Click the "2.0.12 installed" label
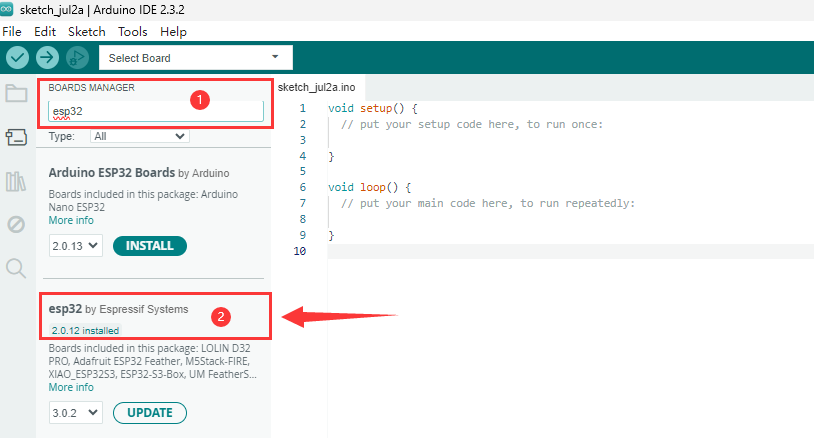 85,331
